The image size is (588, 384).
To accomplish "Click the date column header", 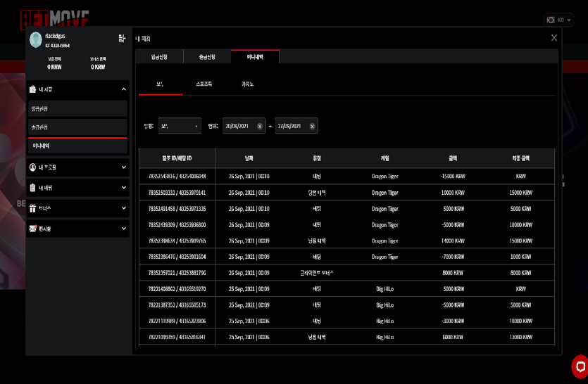I will coord(249,158).
